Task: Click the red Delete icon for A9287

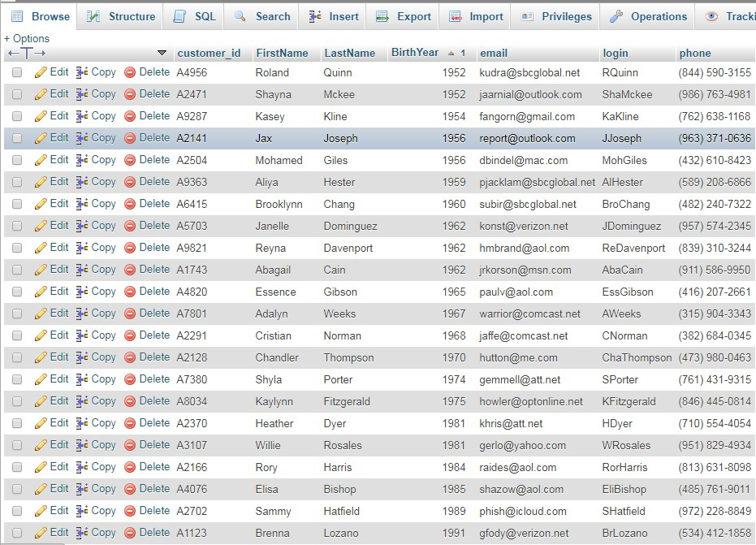Action: pos(130,116)
